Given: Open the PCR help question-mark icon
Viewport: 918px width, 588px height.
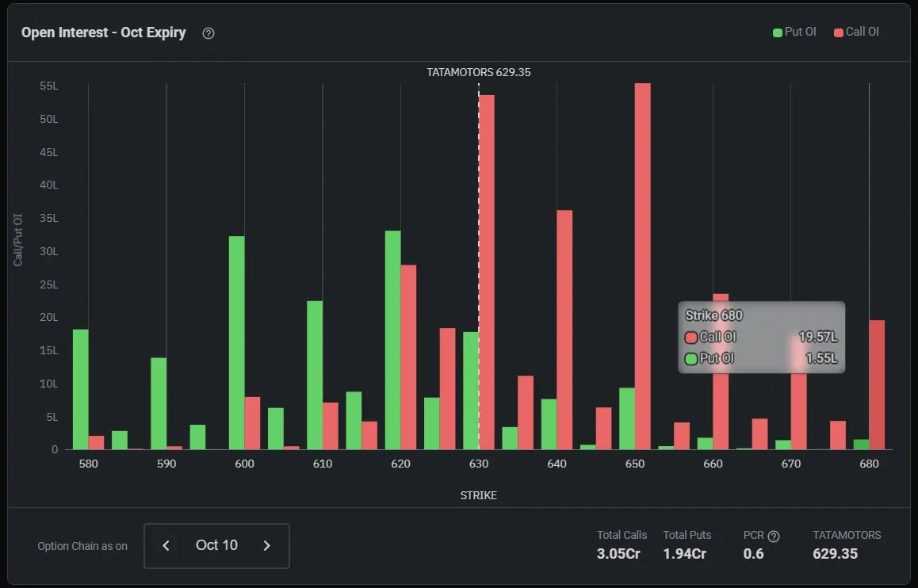Looking at the screenshot, I should 774,536.
